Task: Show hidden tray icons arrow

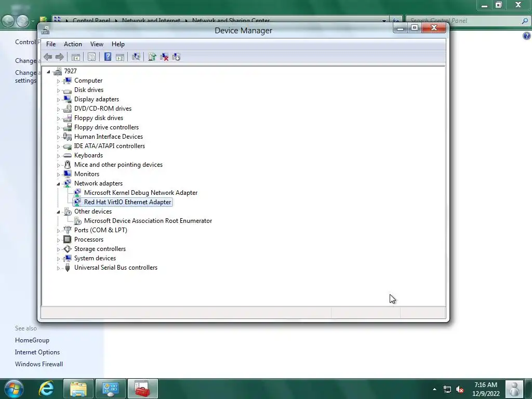Action: [434, 390]
